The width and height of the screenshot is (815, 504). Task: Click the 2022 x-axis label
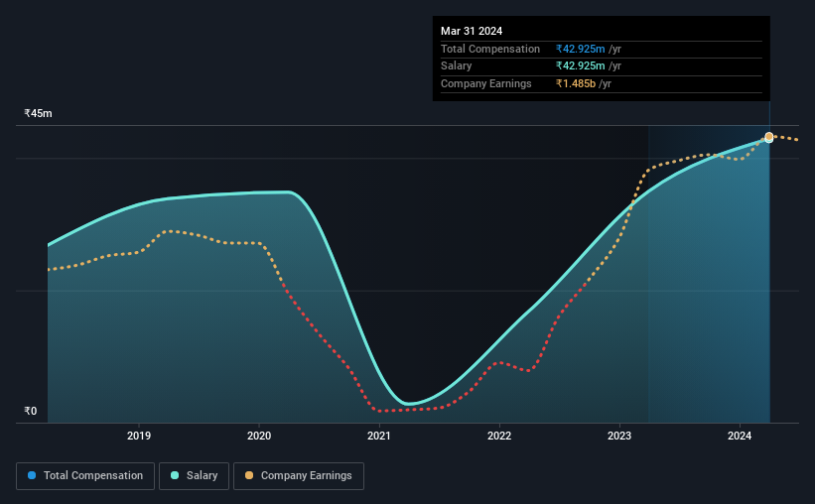point(499,436)
